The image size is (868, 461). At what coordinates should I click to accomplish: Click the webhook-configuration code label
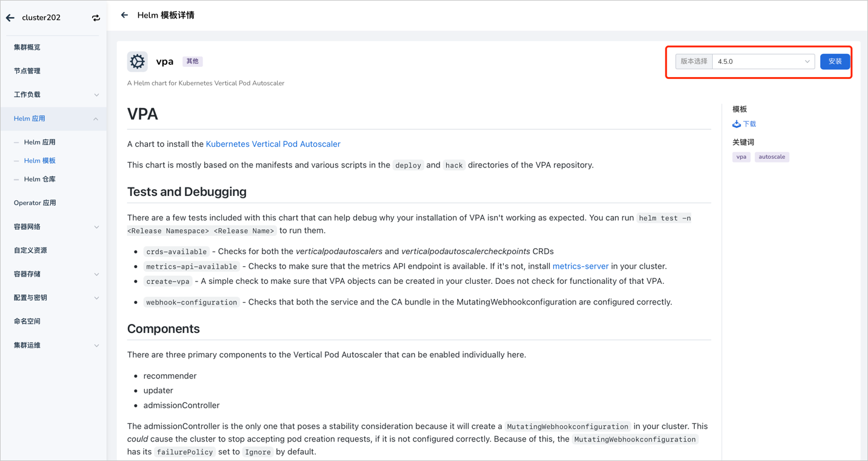[x=192, y=302]
